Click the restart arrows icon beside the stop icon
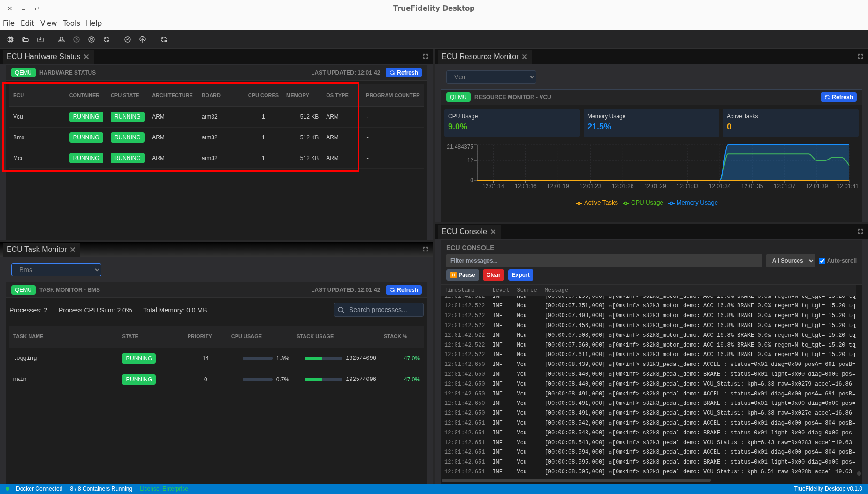 [107, 39]
